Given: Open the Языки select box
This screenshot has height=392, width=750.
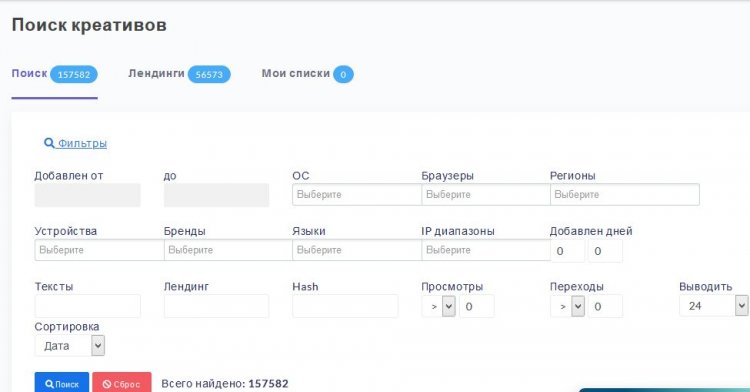Looking at the screenshot, I should 357,250.
